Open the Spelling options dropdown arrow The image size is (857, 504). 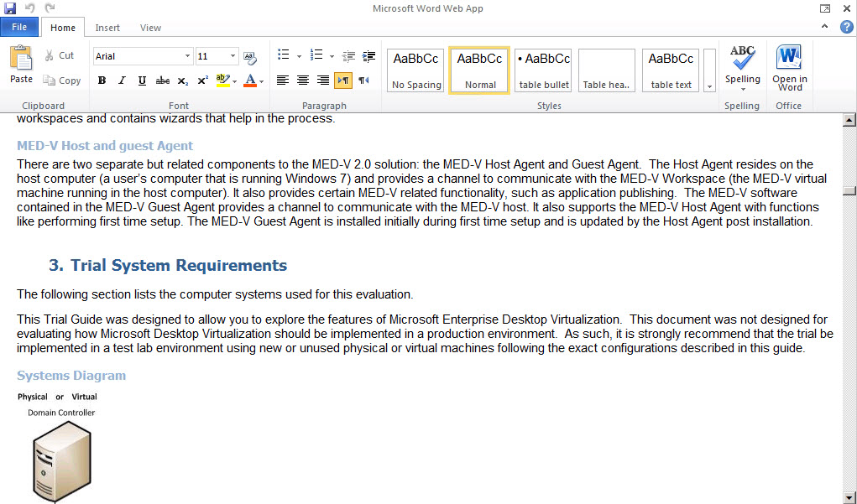(x=743, y=89)
